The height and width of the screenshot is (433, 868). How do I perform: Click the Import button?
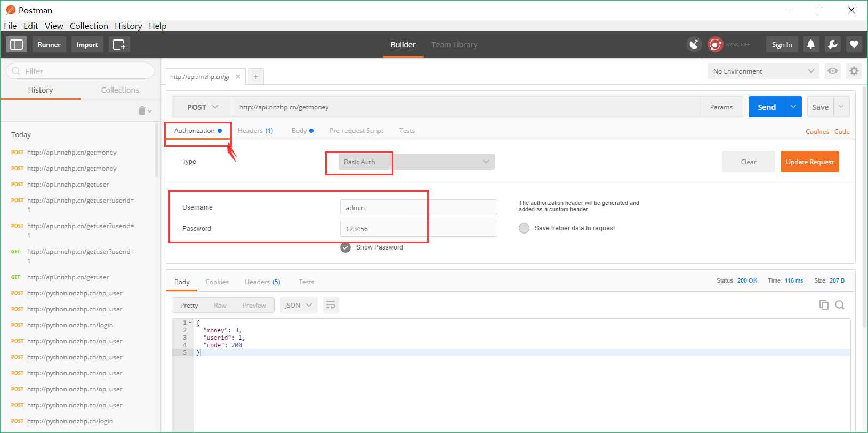[x=87, y=44]
